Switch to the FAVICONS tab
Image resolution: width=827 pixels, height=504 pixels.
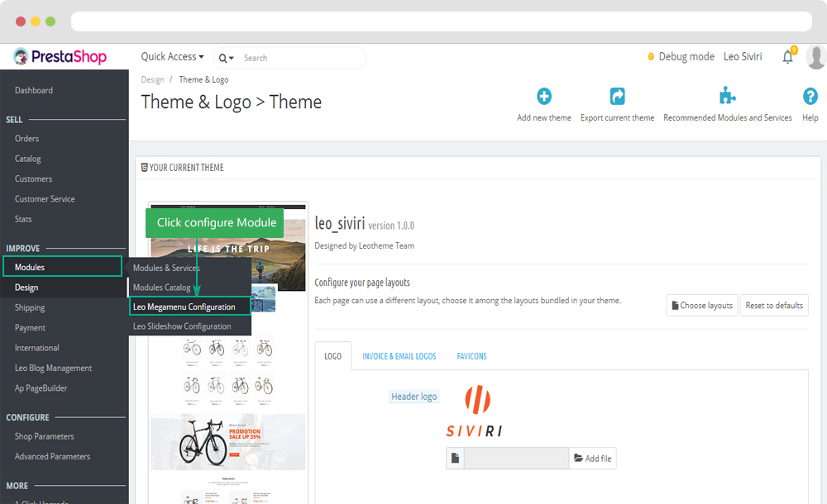(x=471, y=356)
